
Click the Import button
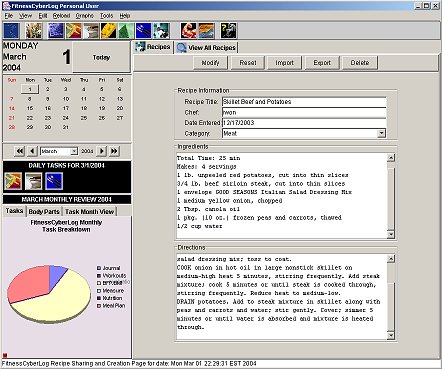click(284, 63)
